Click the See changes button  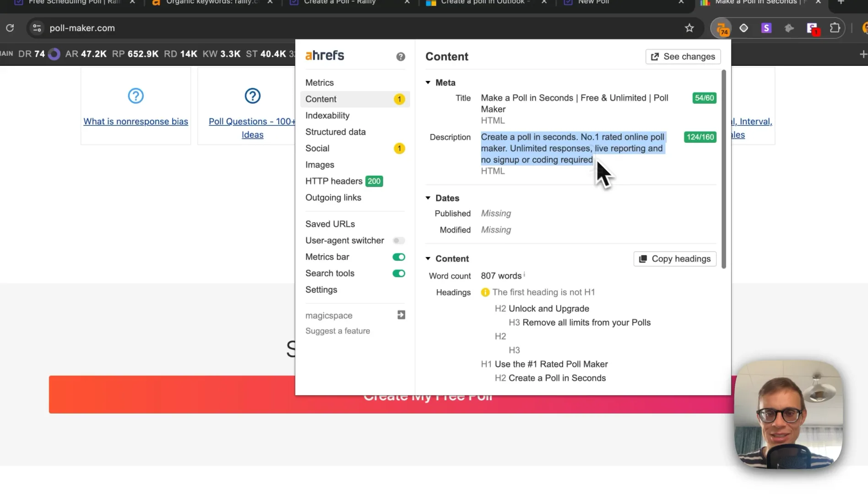[683, 57]
